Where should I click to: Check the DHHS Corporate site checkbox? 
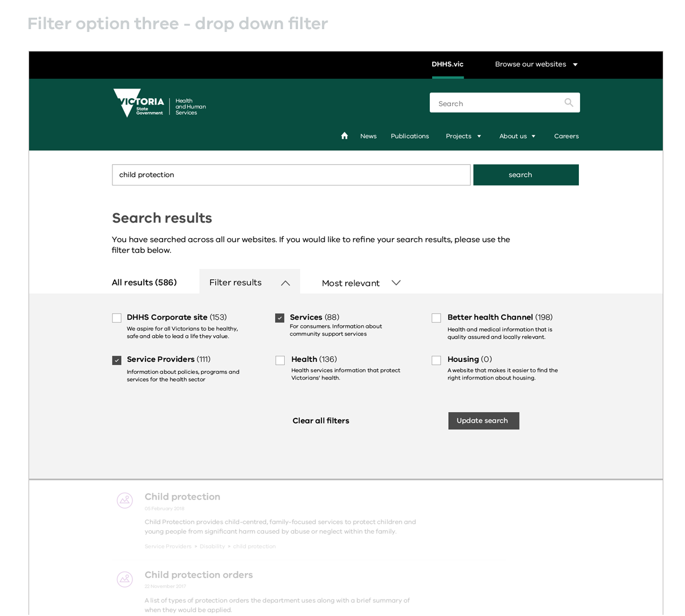[x=117, y=318]
